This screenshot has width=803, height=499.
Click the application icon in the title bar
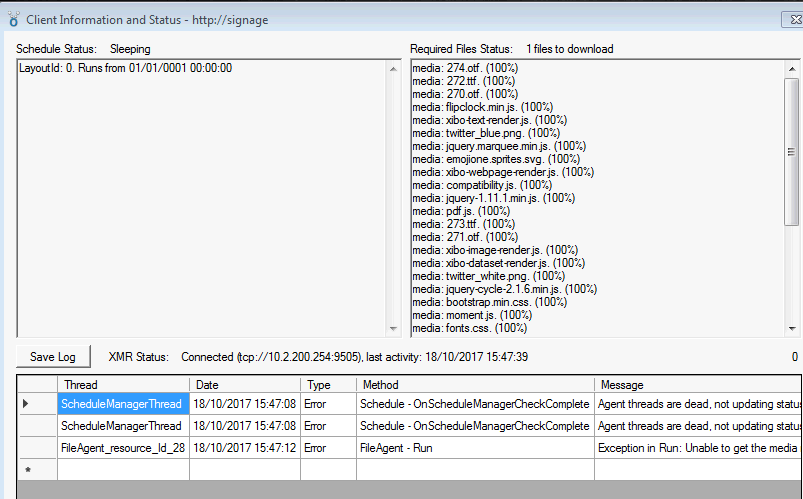point(13,19)
